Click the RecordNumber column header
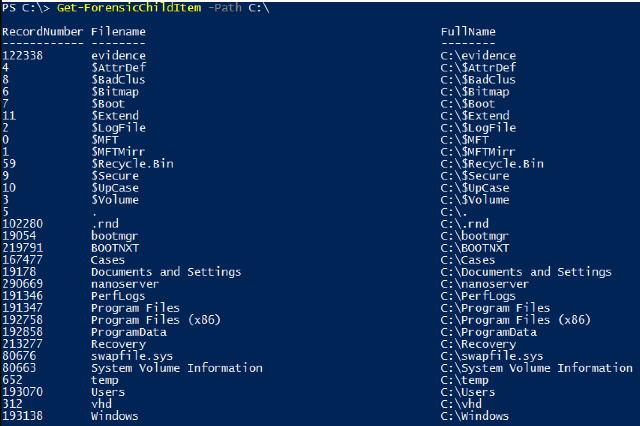640x426 pixels. coord(42,32)
